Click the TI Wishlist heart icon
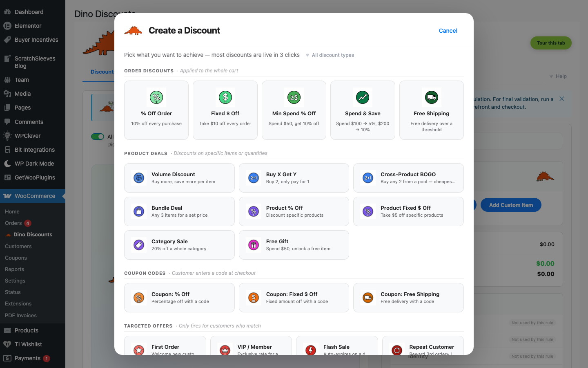This screenshot has height=368, width=588. (7, 344)
